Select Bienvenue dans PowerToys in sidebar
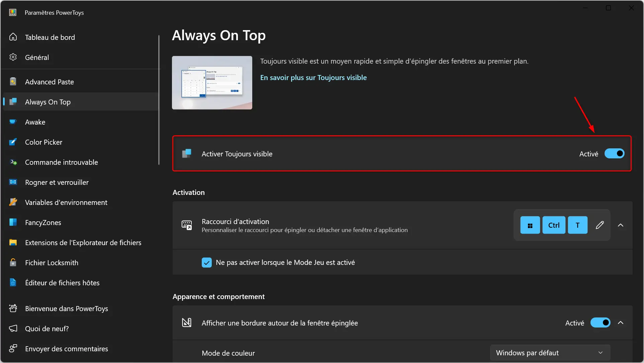The height and width of the screenshot is (363, 644). (80, 308)
